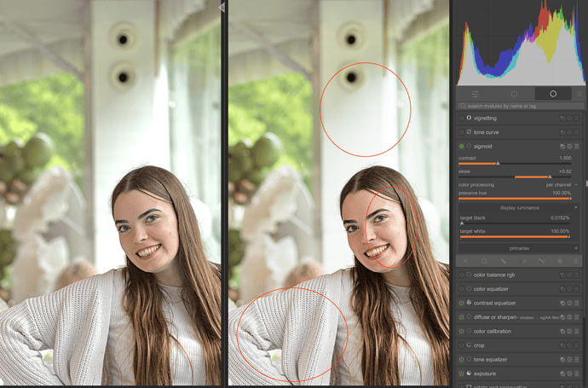Viewport: 588px width, 388px height.
Task: Turn off the sigmoid module
Action: pyautogui.click(x=462, y=147)
